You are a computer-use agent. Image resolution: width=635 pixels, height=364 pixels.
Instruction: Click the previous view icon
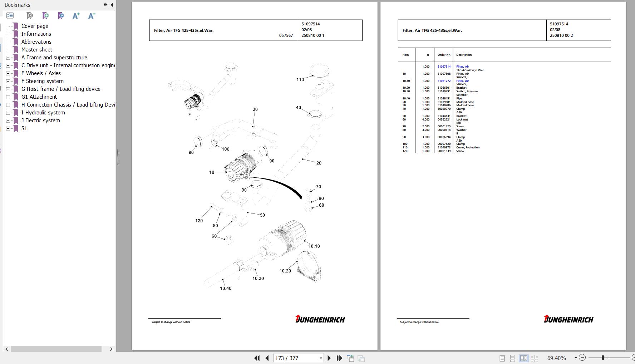(350, 358)
